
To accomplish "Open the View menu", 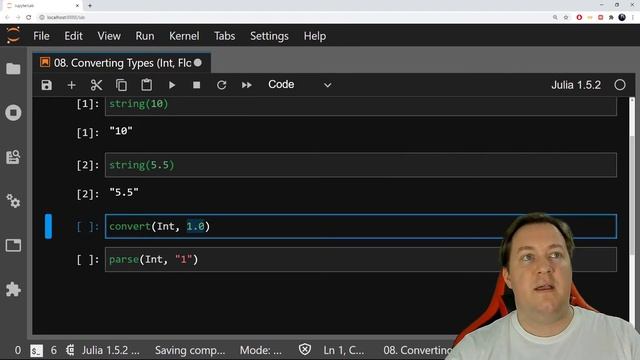I will click(x=109, y=36).
